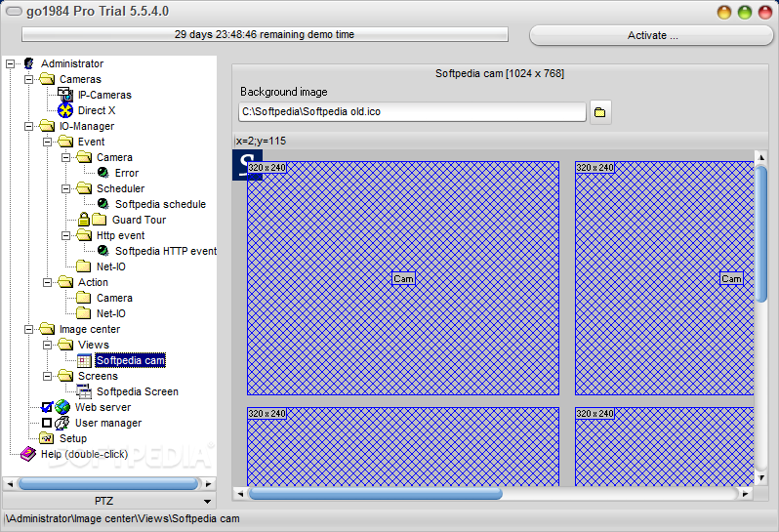Click the bottom-left 320 x 240 camera tile
The height and width of the screenshot is (532, 779).
pyautogui.click(x=403, y=446)
